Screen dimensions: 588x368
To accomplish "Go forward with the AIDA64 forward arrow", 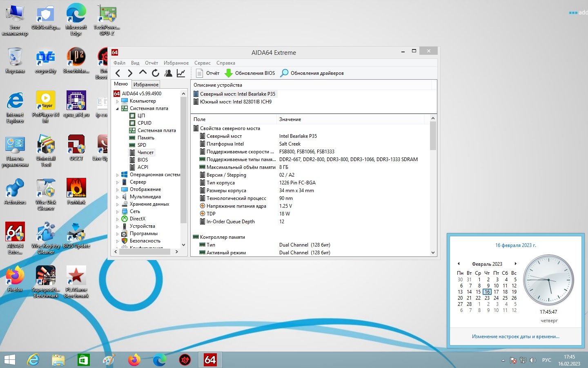I will coord(130,73).
